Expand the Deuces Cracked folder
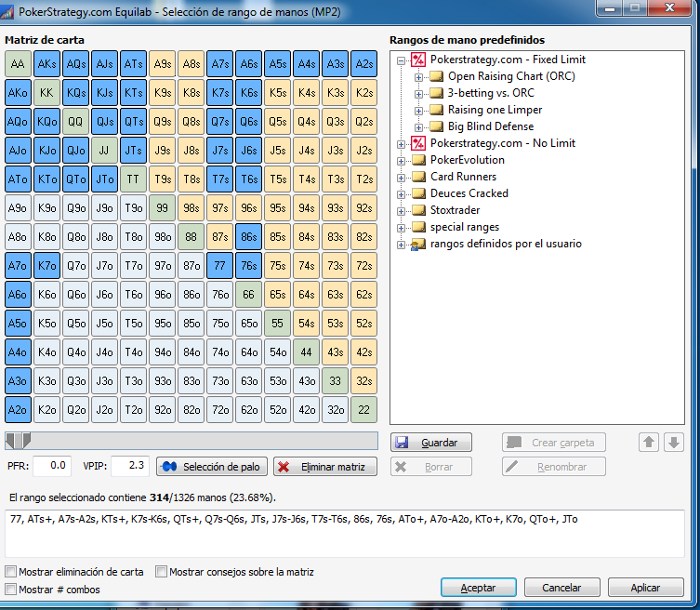The width and height of the screenshot is (700, 610). (401, 194)
